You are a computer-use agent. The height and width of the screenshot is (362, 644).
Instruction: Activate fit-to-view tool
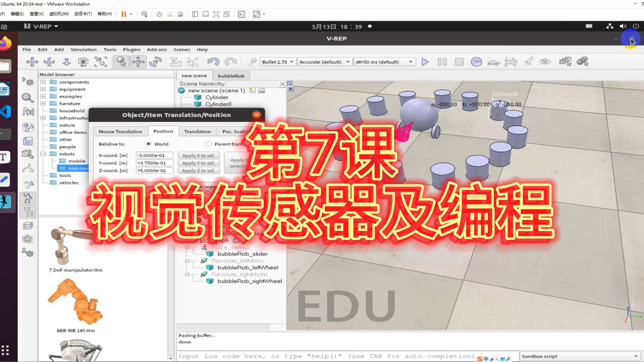(x=100, y=62)
